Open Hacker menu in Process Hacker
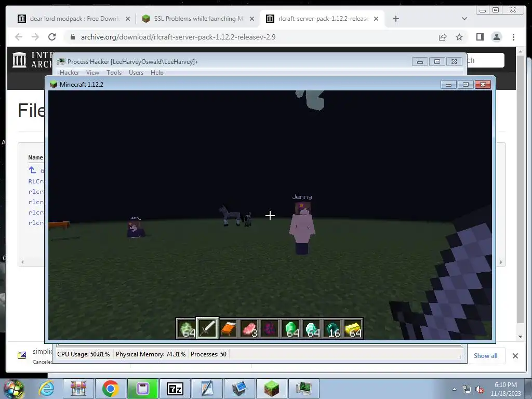The height and width of the screenshot is (399, 532). click(69, 72)
